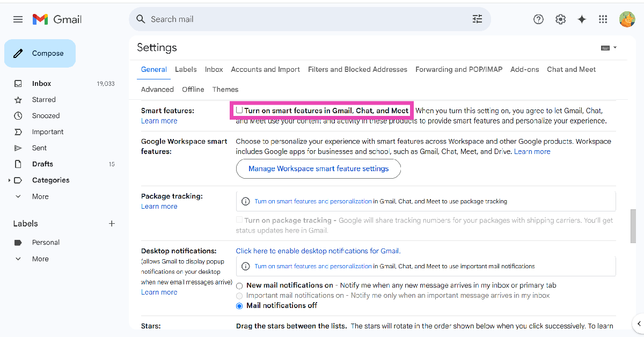
Task: Click Learn more under Smart features
Action: pyautogui.click(x=159, y=121)
